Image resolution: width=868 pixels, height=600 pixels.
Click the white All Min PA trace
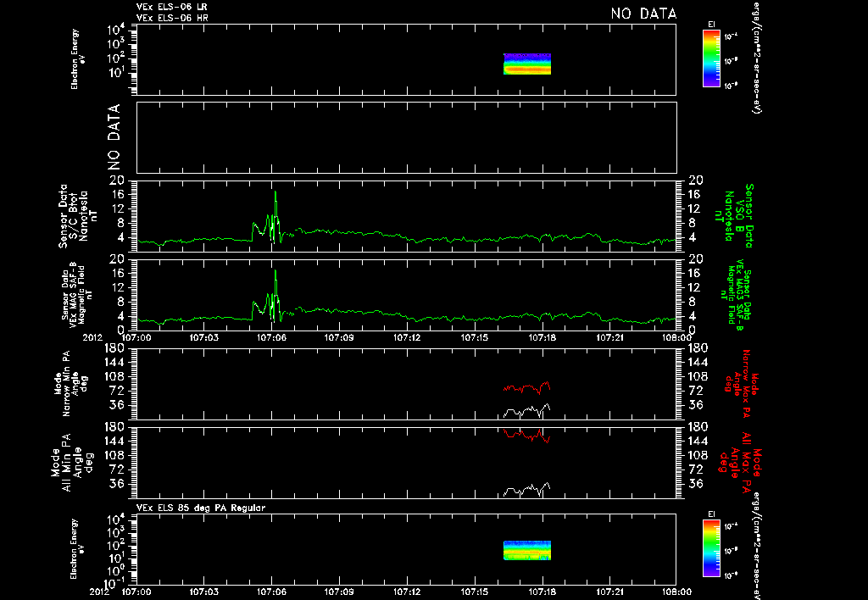(x=526, y=490)
